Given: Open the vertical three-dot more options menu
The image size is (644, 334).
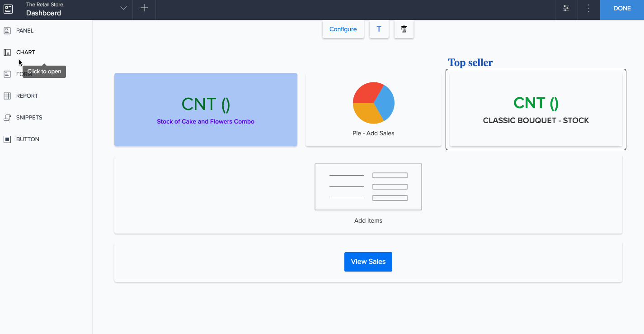Looking at the screenshot, I should tap(588, 8).
